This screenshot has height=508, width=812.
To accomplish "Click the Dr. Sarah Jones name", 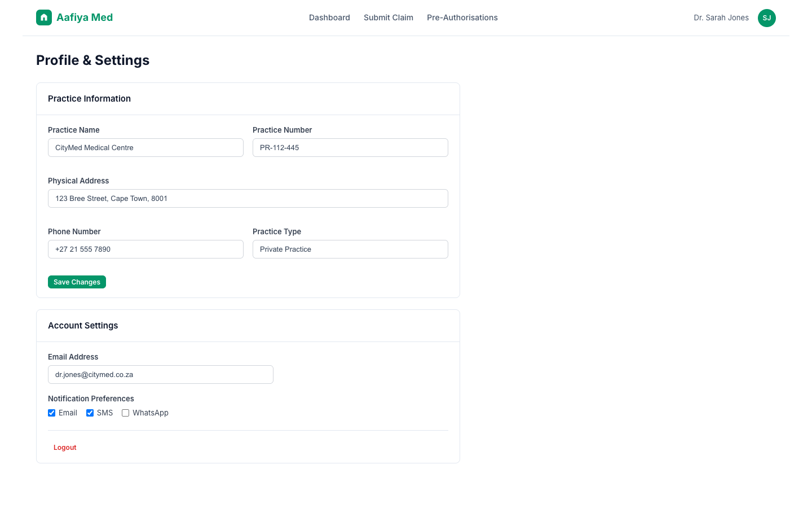I will coord(721,17).
